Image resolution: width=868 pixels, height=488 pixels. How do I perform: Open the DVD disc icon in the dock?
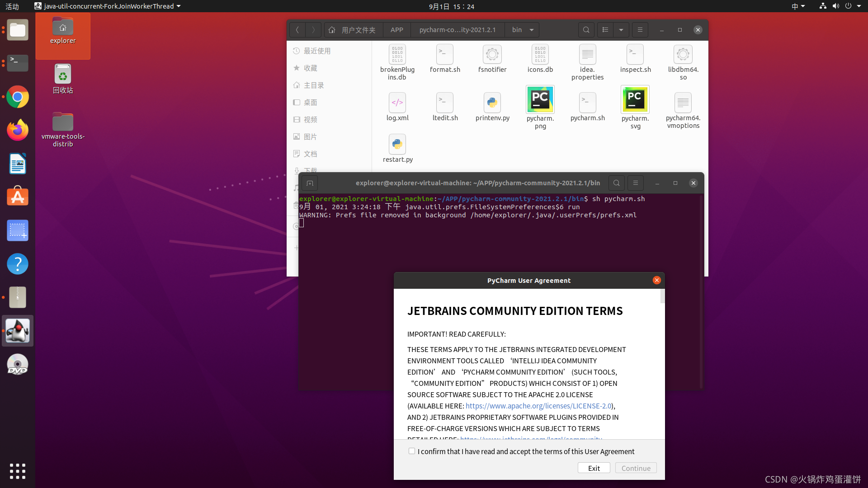pyautogui.click(x=18, y=364)
